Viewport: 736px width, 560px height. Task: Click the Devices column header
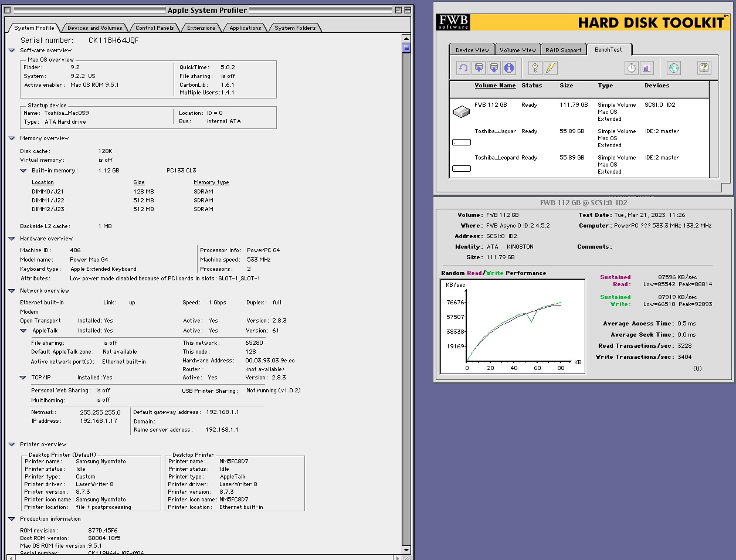(x=657, y=86)
